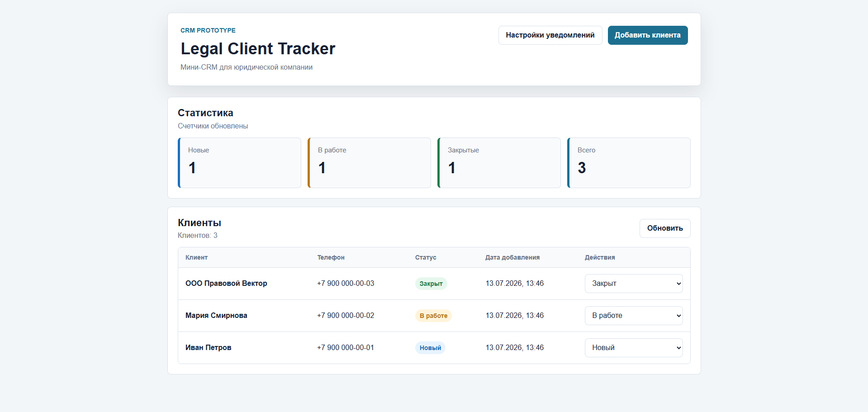The width and height of the screenshot is (868, 412).
Task: Expand the status dropdown for Мария Смирнова
Action: (633, 316)
